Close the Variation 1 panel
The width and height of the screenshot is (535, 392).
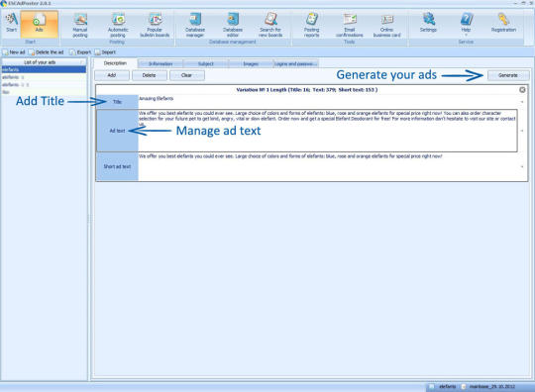[522, 90]
